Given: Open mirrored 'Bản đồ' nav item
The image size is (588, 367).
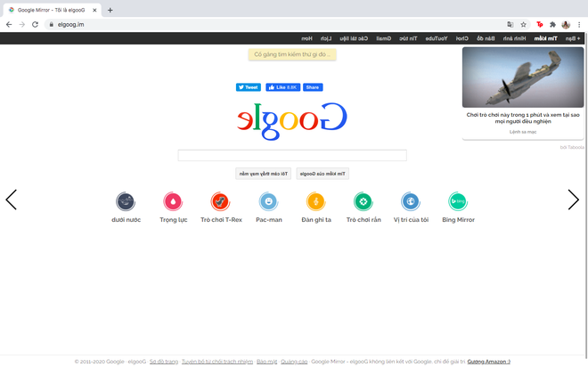Looking at the screenshot, I should point(486,38).
